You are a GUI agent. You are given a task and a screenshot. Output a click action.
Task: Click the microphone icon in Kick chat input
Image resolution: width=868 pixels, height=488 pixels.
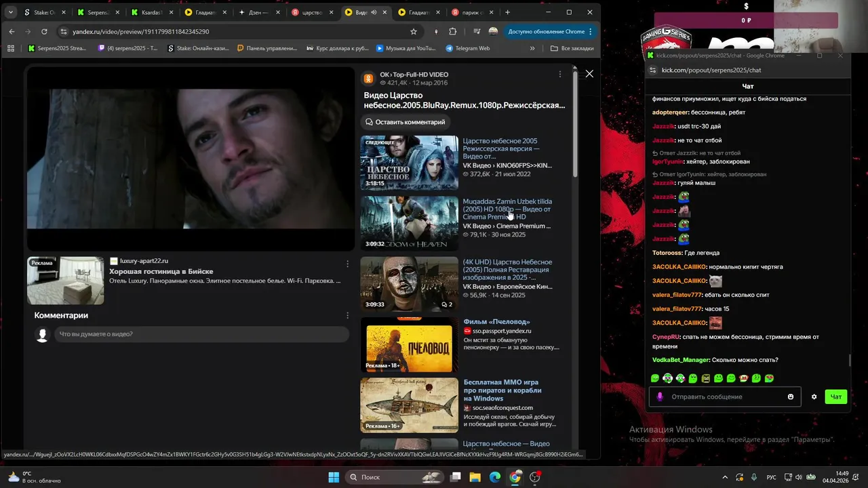660,396
